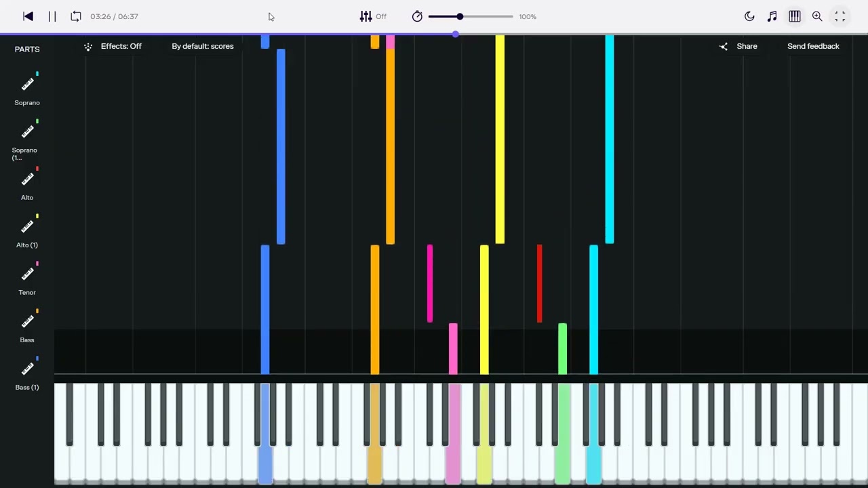Click the PARTS panel heading
The width and height of the screenshot is (868, 488).
coord(27,49)
